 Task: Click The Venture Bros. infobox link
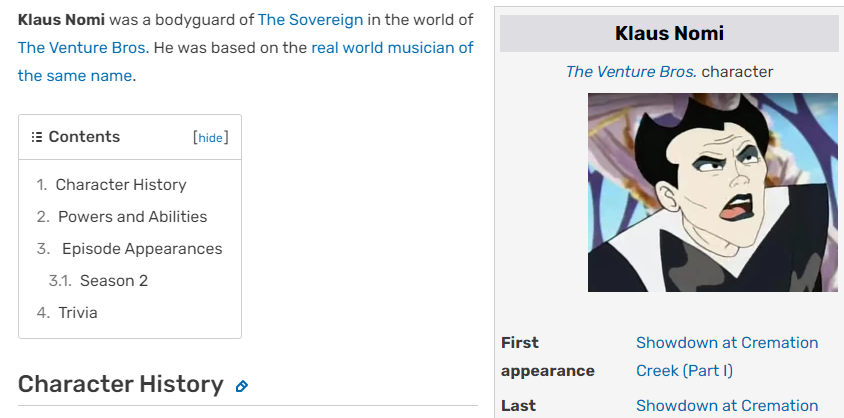tap(631, 71)
